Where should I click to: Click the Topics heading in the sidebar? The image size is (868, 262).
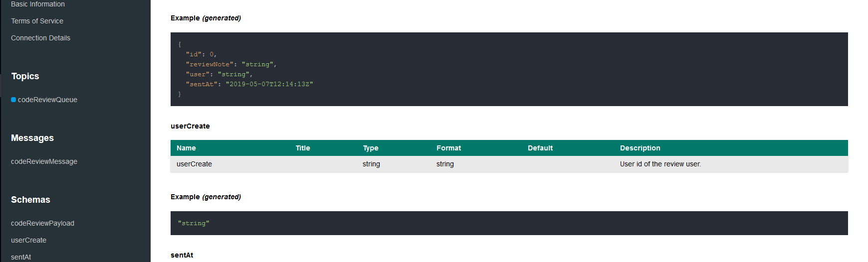click(25, 76)
